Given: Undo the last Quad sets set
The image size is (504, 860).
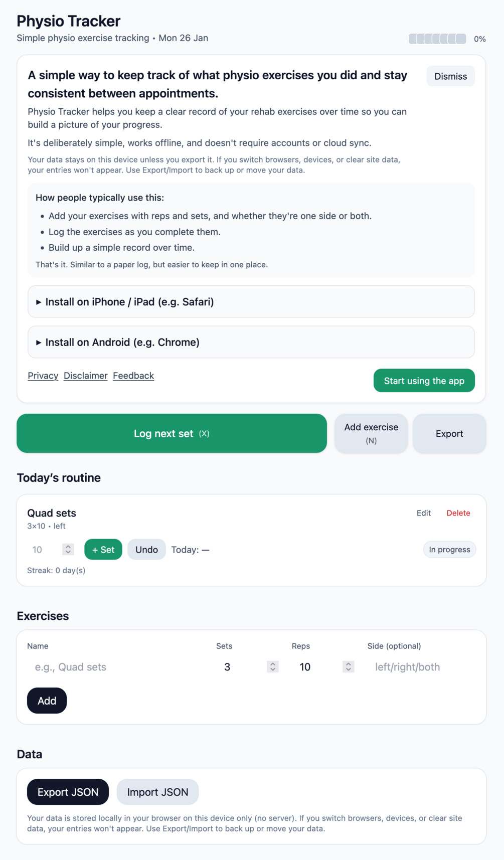Looking at the screenshot, I should coord(146,550).
